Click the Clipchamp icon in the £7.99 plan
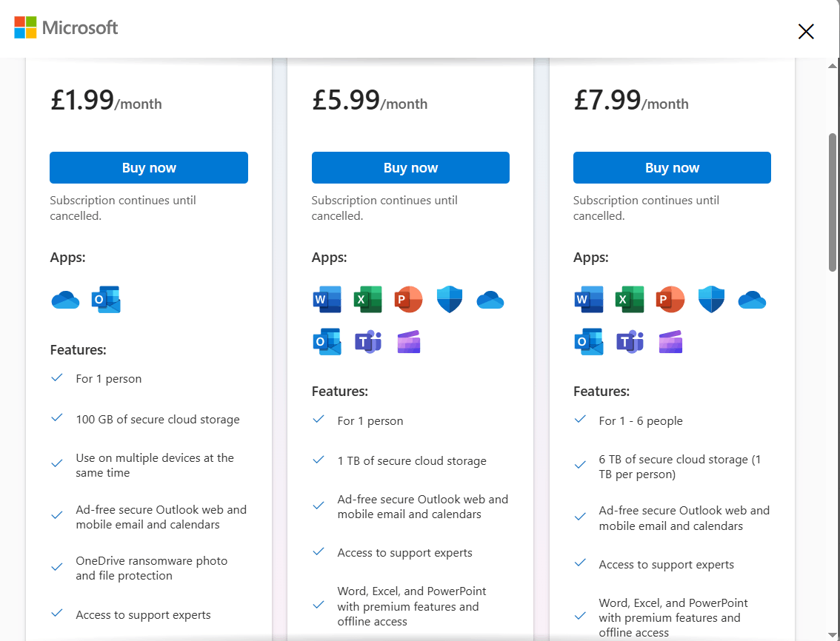The image size is (840, 641). [670, 342]
